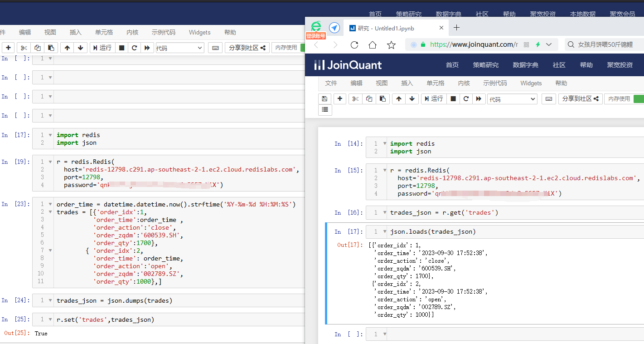This screenshot has width=644, height=344.
Task: Click JoinQuant logo in browser page
Action: pos(348,65)
